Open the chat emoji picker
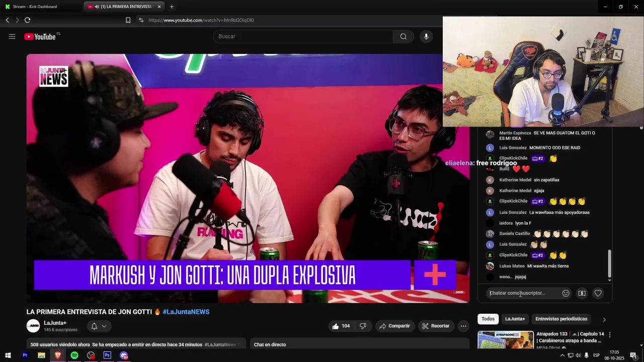644x362 pixels. click(566, 293)
